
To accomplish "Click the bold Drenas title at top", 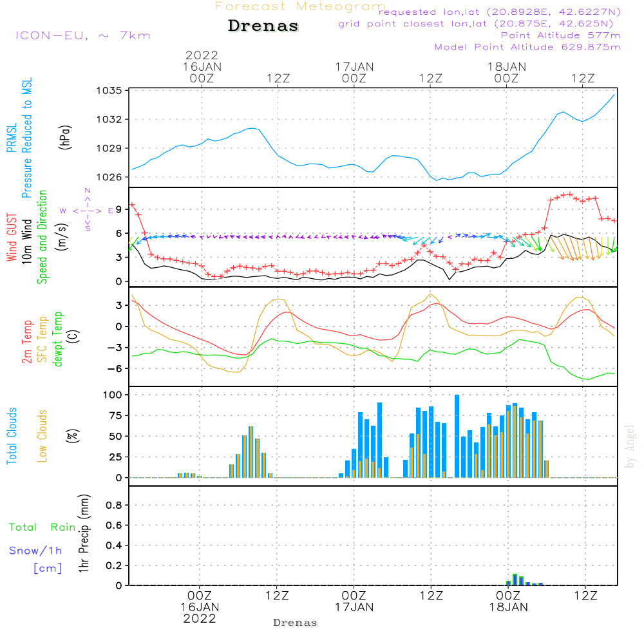I will pyautogui.click(x=263, y=26).
